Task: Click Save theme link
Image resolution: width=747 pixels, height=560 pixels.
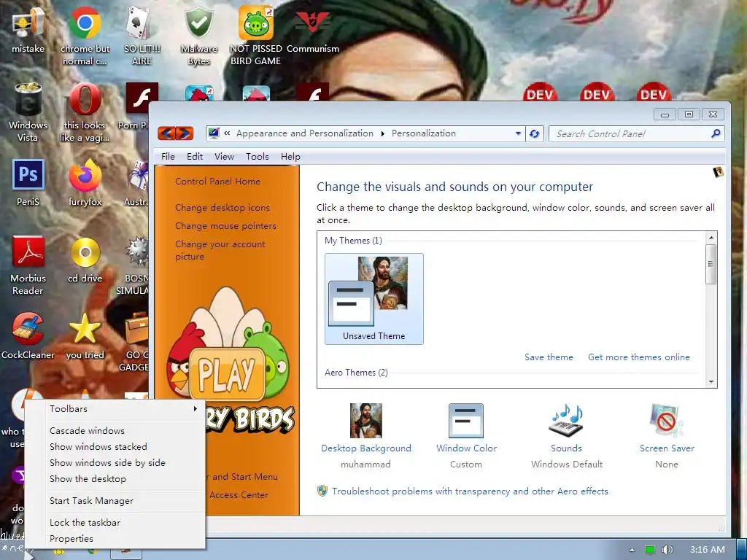Action: 549,357
